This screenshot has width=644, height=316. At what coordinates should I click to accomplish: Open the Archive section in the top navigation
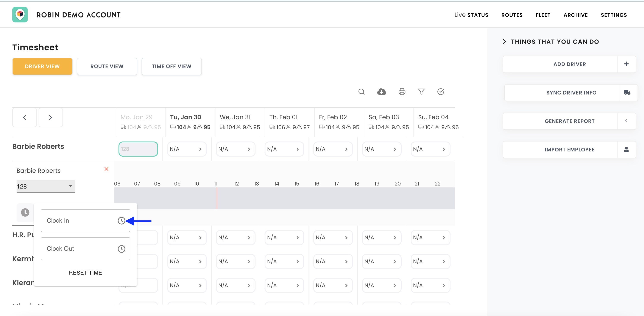[576, 15]
